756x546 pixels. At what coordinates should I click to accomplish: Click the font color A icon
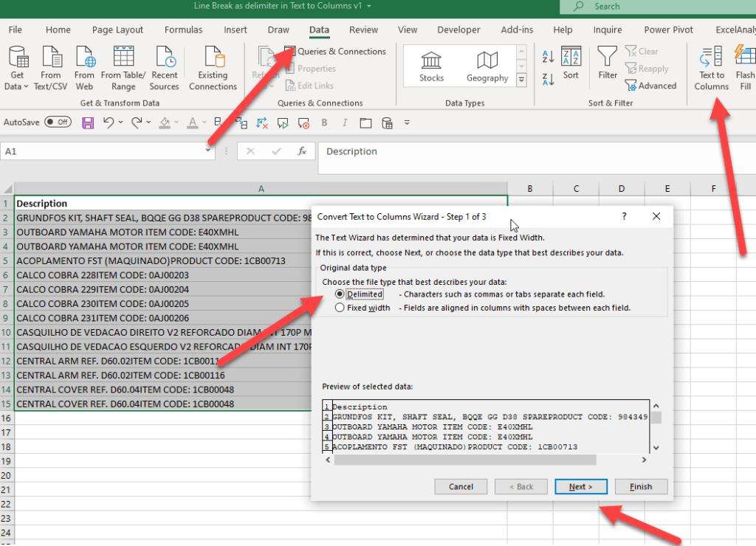(x=193, y=123)
